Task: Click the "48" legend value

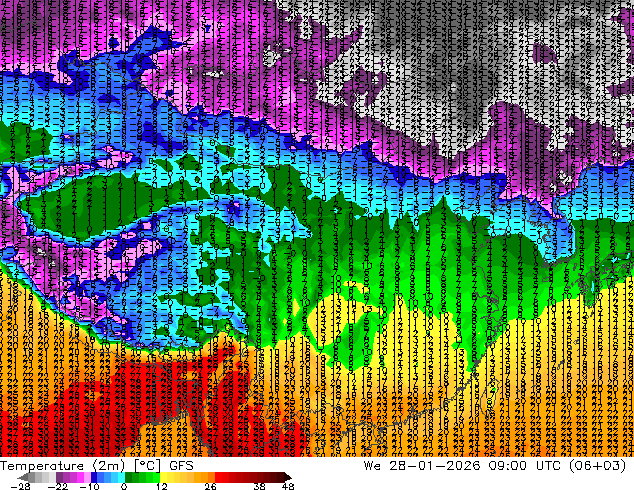Action: pyautogui.click(x=288, y=486)
